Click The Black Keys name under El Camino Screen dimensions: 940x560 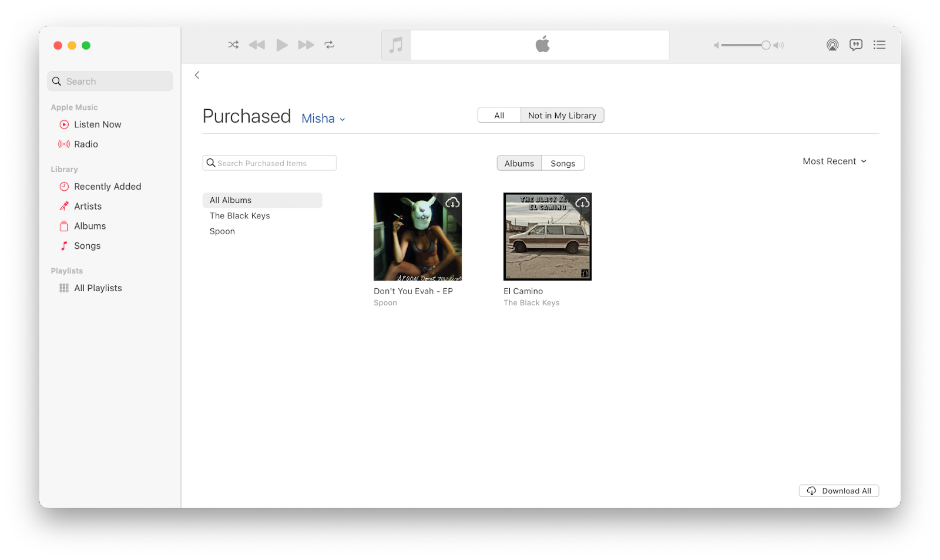tap(531, 303)
